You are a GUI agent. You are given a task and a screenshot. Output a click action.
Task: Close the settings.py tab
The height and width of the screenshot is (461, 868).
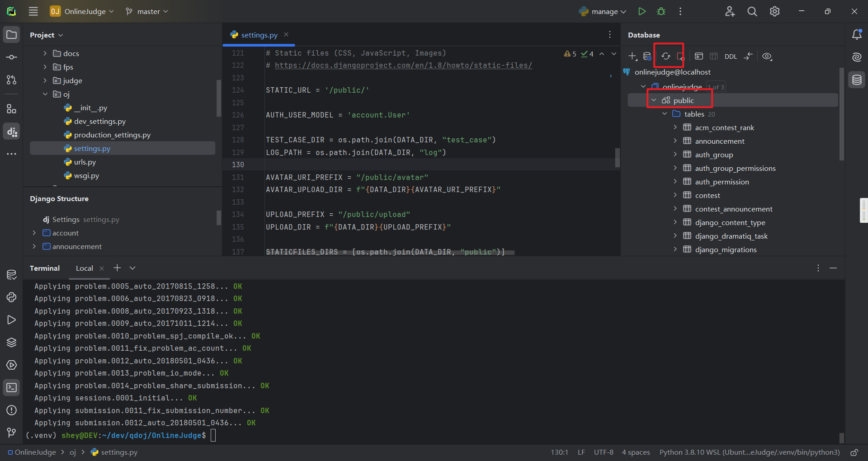click(286, 34)
